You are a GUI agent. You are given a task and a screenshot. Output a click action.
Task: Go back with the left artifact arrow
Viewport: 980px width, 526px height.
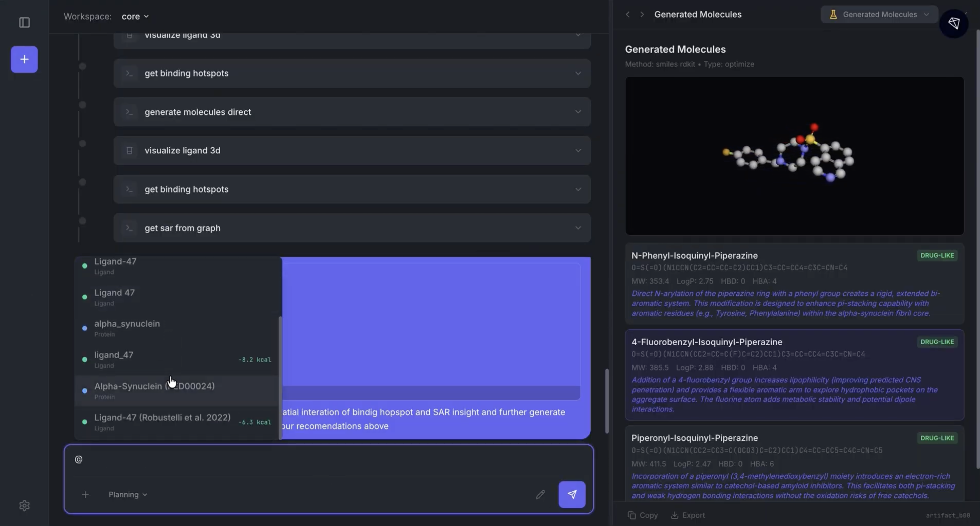coord(628,14)
